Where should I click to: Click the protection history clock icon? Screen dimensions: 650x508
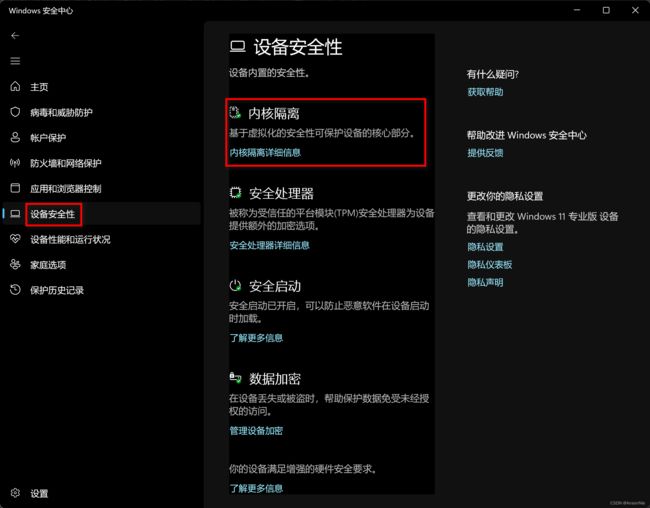click(15, 289)
